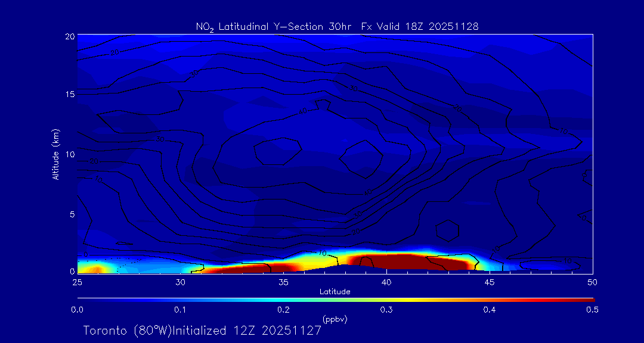The height and width of the screenshot is (343, 644).
Task: Click the latitude axis tick label 45
Action: (490, 282)
